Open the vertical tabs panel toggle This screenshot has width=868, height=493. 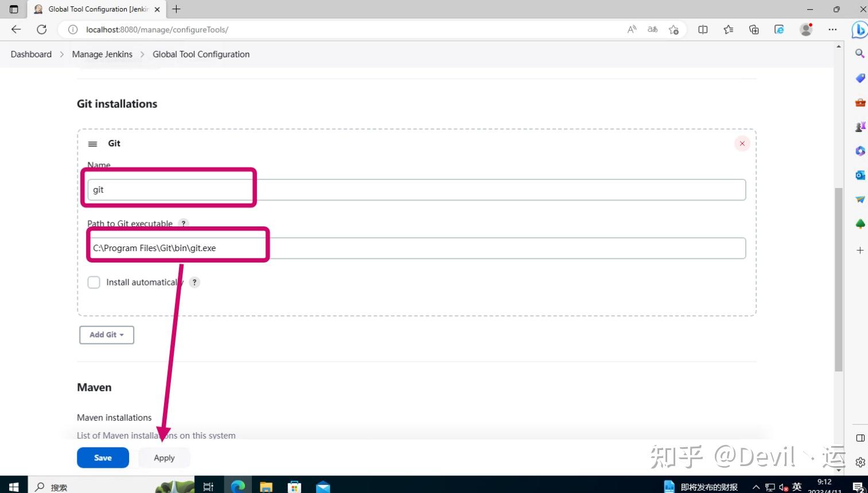[14, 9]
